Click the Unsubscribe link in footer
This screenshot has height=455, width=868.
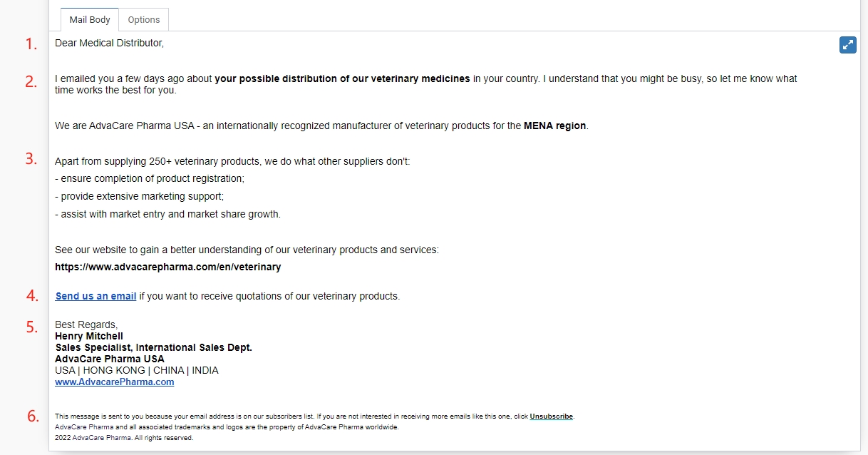[552, 416]
